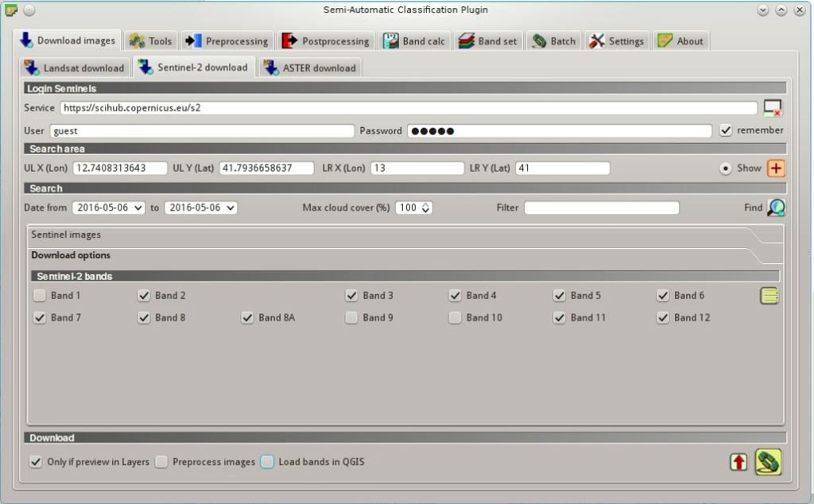Enable the Band 9 checkbox

351,317
